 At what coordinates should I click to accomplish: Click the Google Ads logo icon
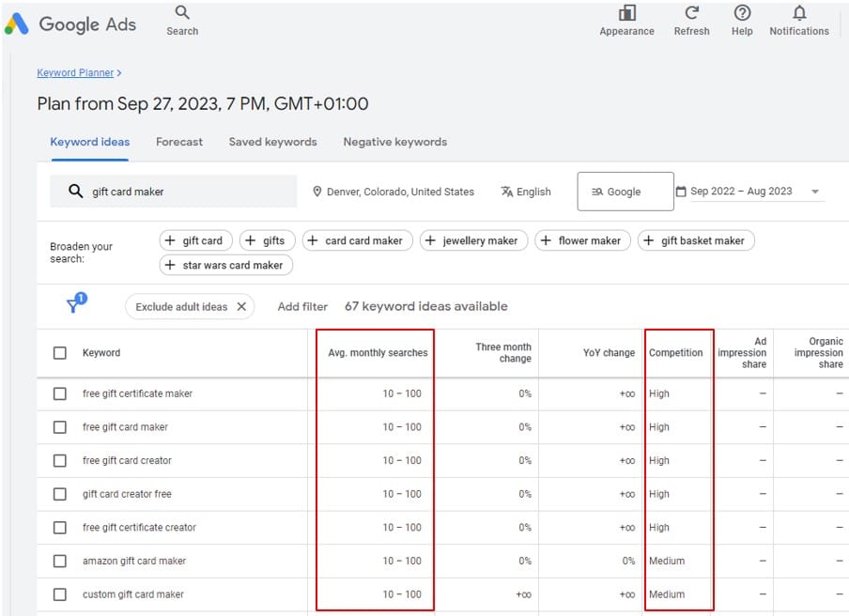pyautogui.click(x=16, y=23)
